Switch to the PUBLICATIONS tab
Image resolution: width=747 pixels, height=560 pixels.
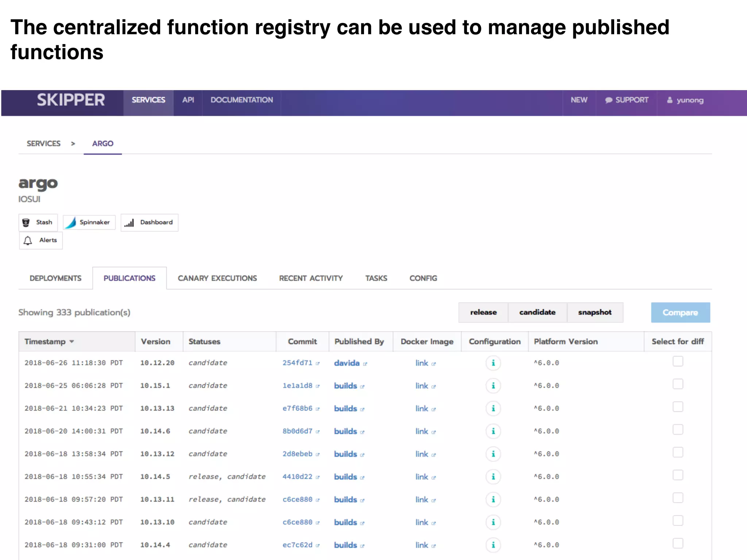point(129,279)
